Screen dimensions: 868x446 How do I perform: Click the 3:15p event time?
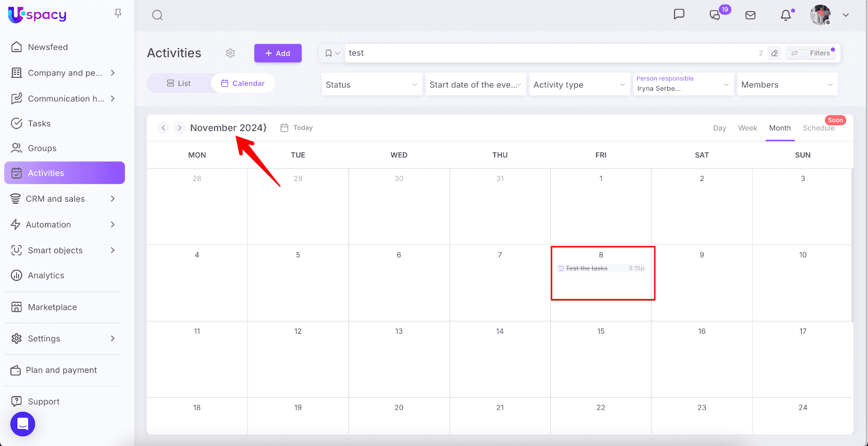(x=636, y=268)
